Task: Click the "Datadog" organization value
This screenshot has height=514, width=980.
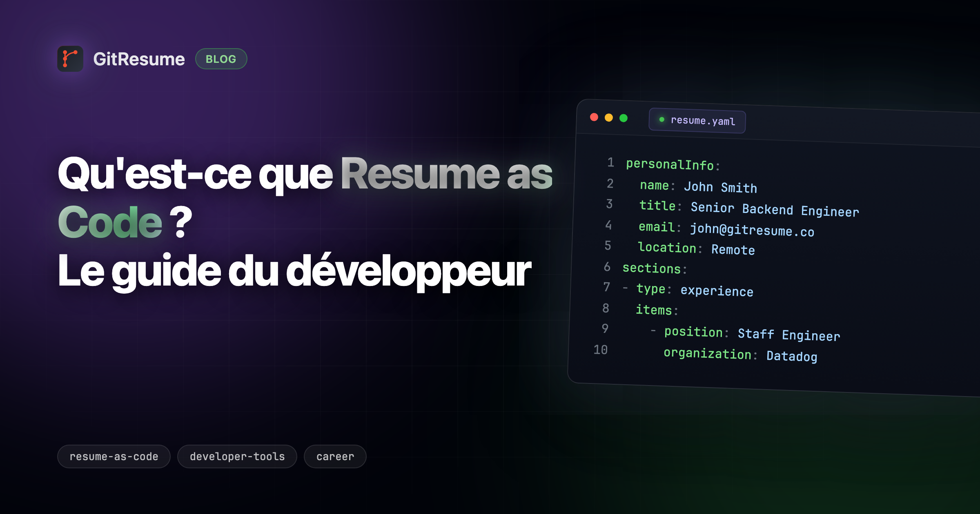Action: coord(792,356)
